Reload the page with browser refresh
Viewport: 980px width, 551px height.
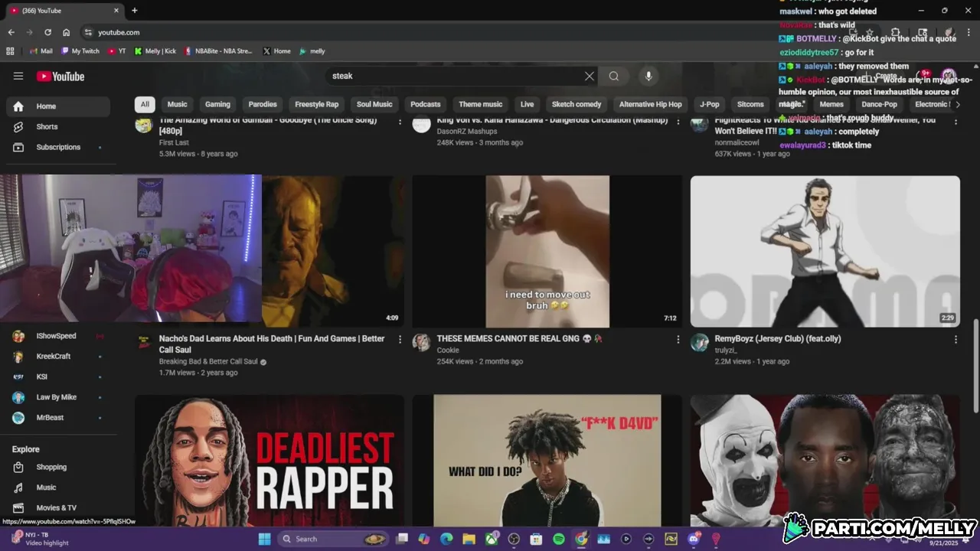[47, 32]
